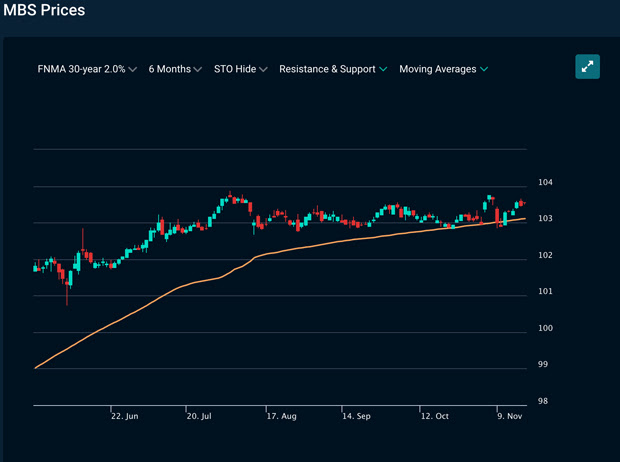
Task: Click the MBS Prices heading
Action: [43, 11]
